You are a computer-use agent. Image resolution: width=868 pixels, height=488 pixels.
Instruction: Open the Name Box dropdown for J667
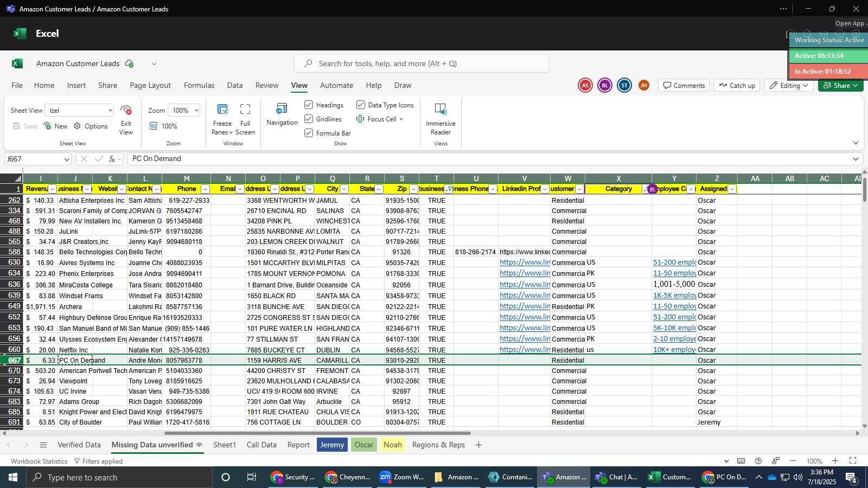tap(67, 159)
